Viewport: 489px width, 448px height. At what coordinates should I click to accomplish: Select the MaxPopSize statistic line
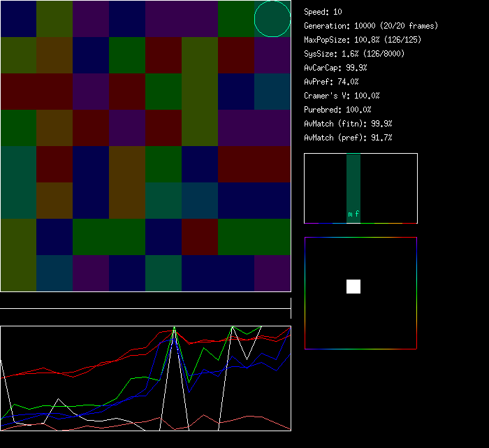363,40
